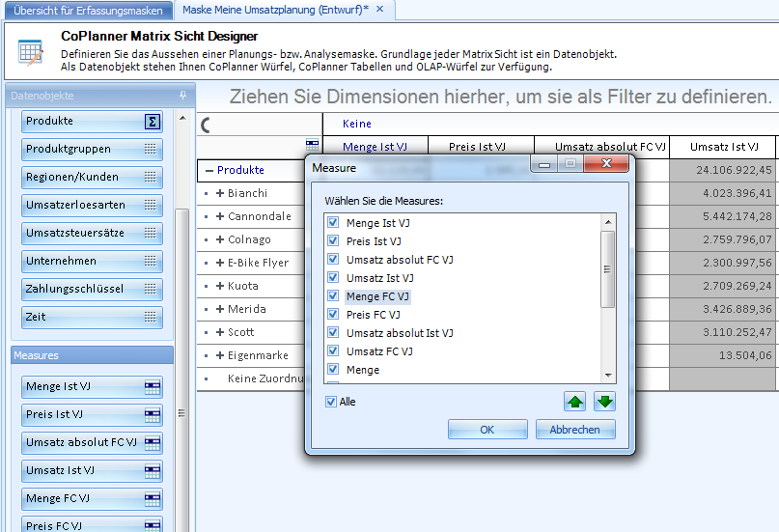Click measure icon beside Umsatz absolut FC VJ in sidebar
Viewport: 779px width, 532px height.
pos(153,443)
